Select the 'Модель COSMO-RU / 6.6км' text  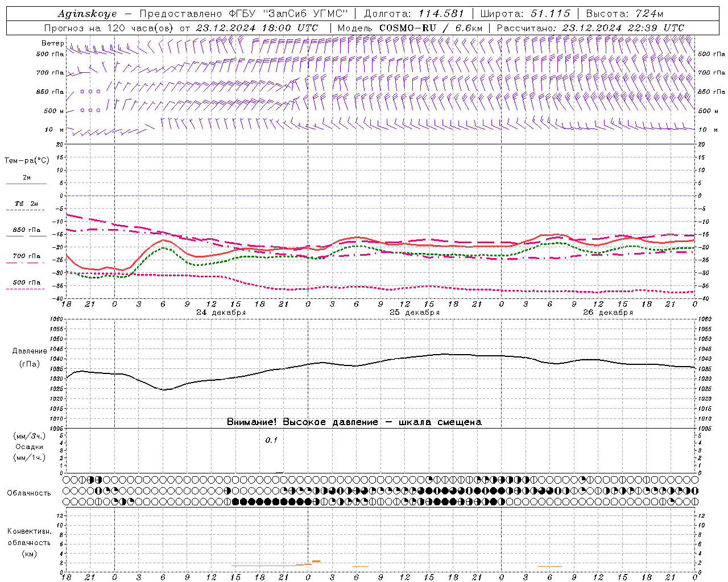tap(410, 28)
